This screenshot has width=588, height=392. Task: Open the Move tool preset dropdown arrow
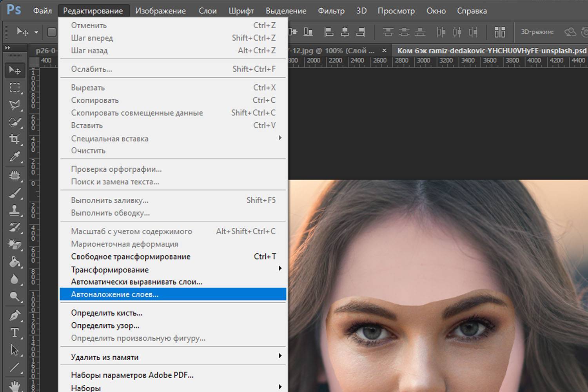36,32
